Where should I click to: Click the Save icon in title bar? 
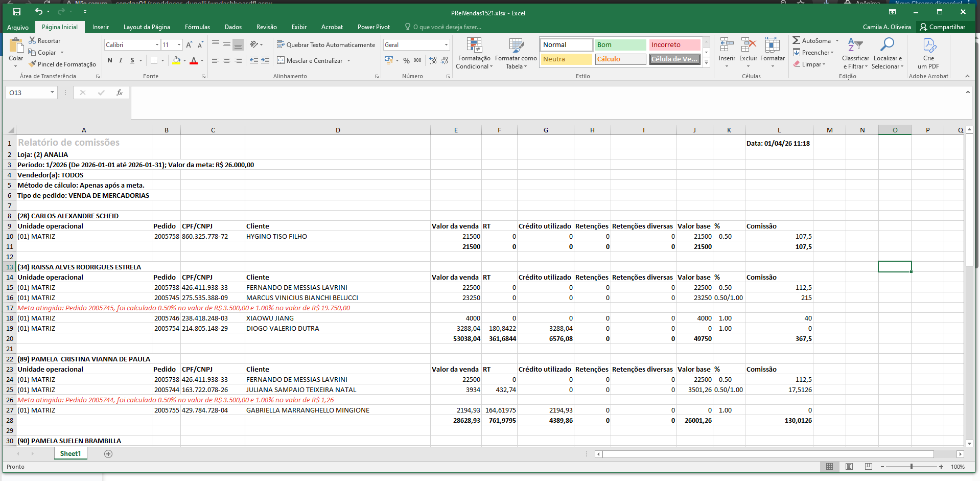[x=17, y=12]
